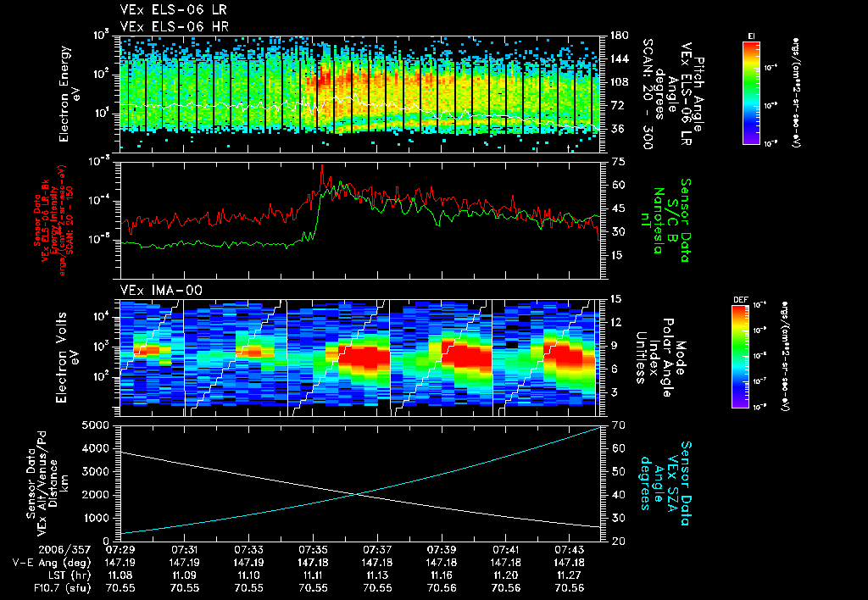Select the "VEx ELS-06 HR" title text
868x600 pixels.
click(175, 26)
